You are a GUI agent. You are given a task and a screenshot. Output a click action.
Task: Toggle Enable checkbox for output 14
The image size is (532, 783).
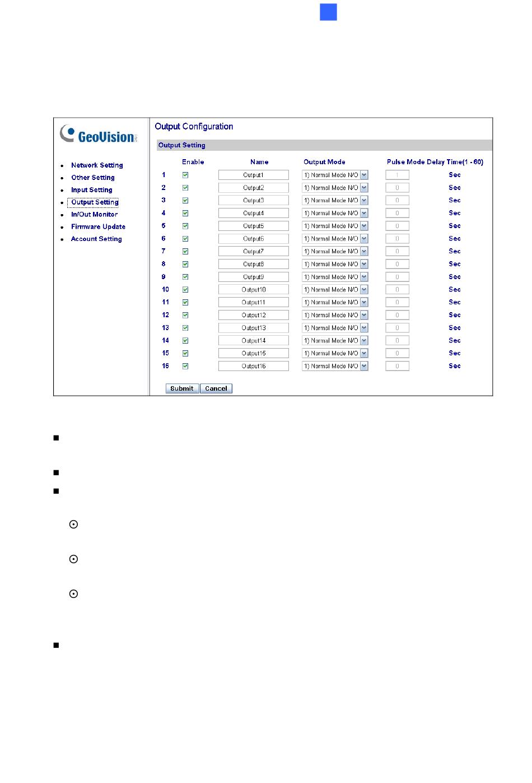click(x=185, y=341)
